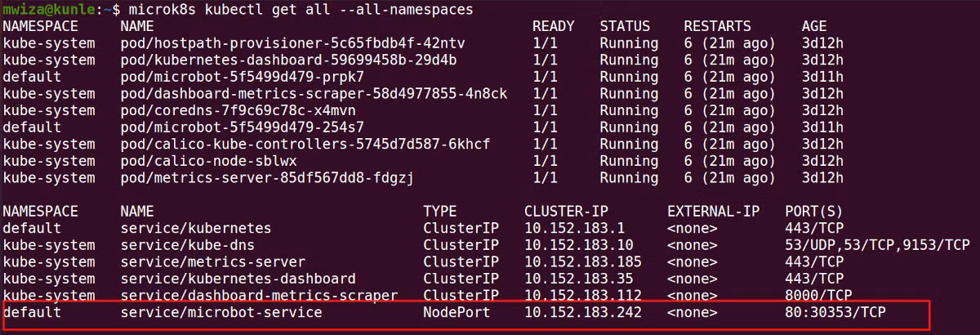Click port '443/TCP' in the service/kubernetes row
The width and height of the screenshot is (980, 335).
click(814, 229)
